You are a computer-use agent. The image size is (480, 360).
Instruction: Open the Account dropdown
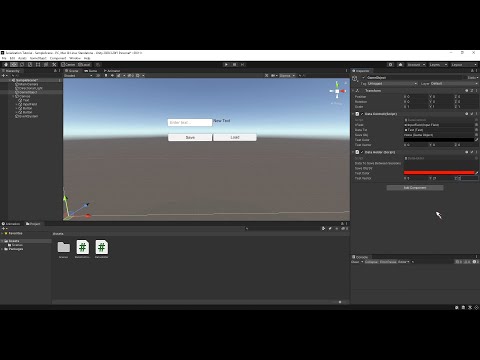[x=416, y=64]
